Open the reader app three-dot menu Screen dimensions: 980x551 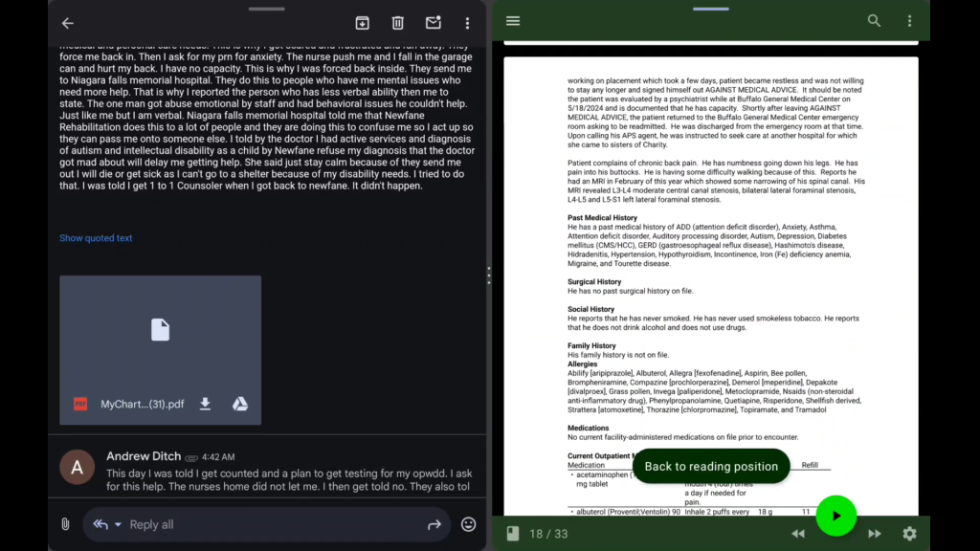tap(909, 21)
